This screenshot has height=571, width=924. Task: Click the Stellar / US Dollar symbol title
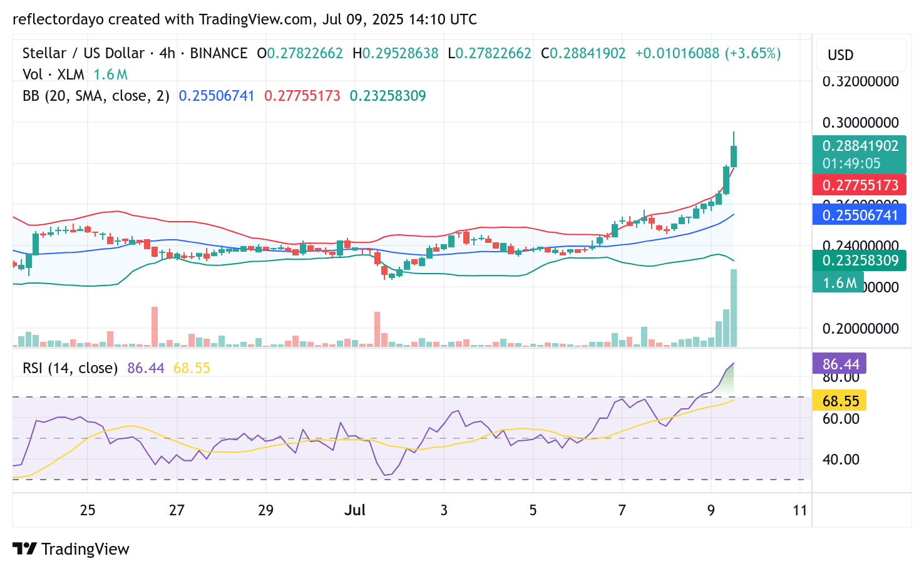pyautogui.click(x=83, y=53)
